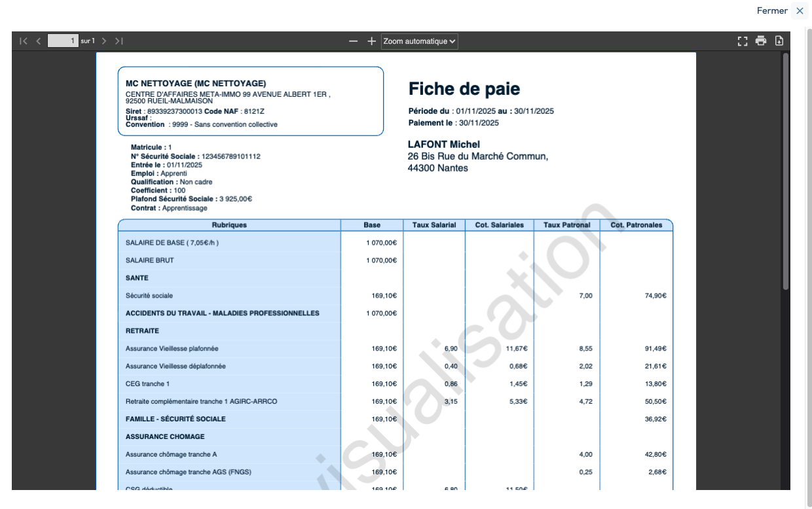The height and width of the screenshot is (509, 812).
Task: Select MC NETTOYAGE company name
Action: click(196, 83)
